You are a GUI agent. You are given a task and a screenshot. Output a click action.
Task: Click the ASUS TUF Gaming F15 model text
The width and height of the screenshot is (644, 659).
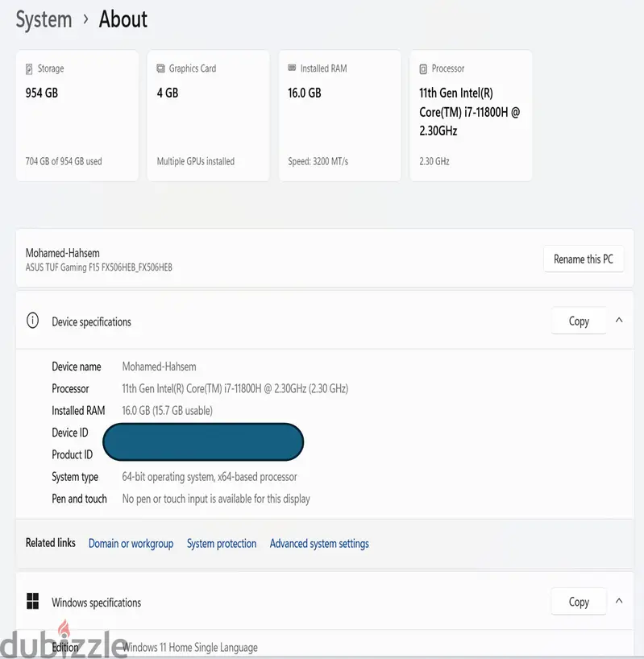click(x=99, y=267)
